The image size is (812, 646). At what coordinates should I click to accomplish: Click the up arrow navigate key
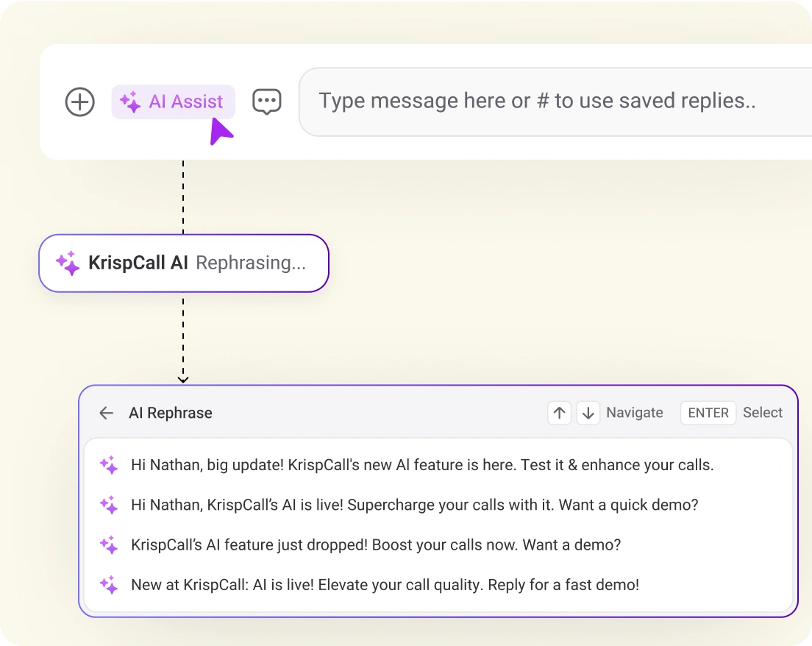559,413
